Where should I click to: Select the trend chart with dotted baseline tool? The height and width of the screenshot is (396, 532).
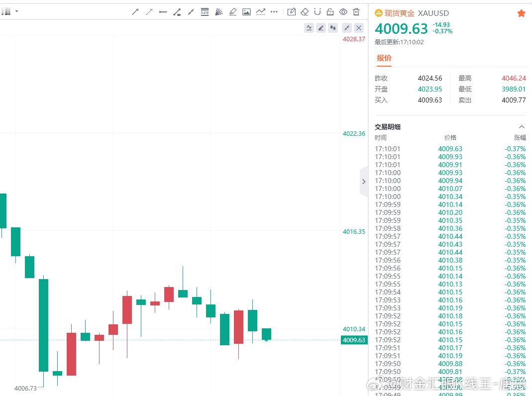261,12
